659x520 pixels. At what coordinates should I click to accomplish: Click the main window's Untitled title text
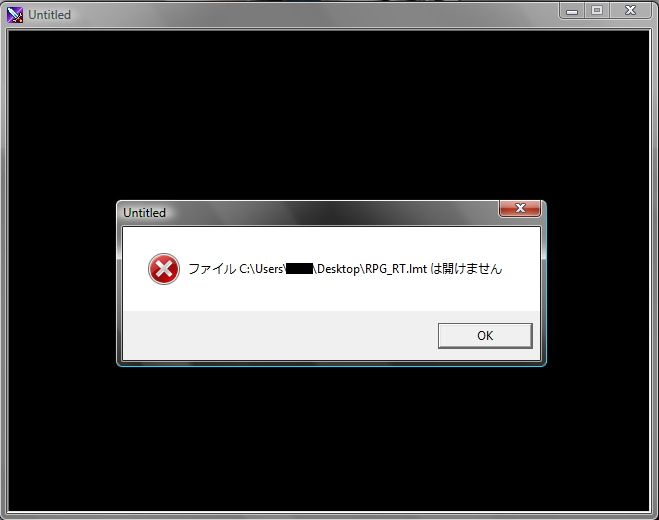click(50, 15)
